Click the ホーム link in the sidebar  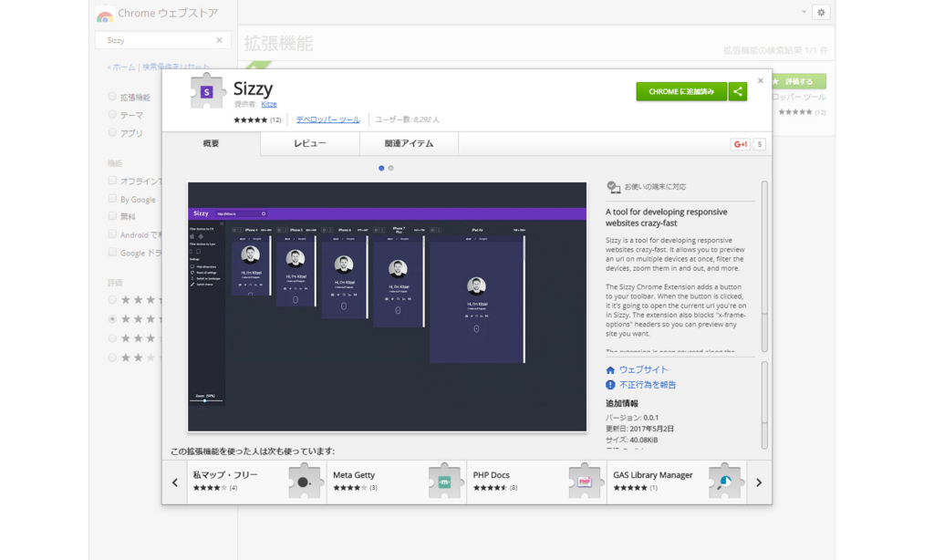(x=123, y=67)
